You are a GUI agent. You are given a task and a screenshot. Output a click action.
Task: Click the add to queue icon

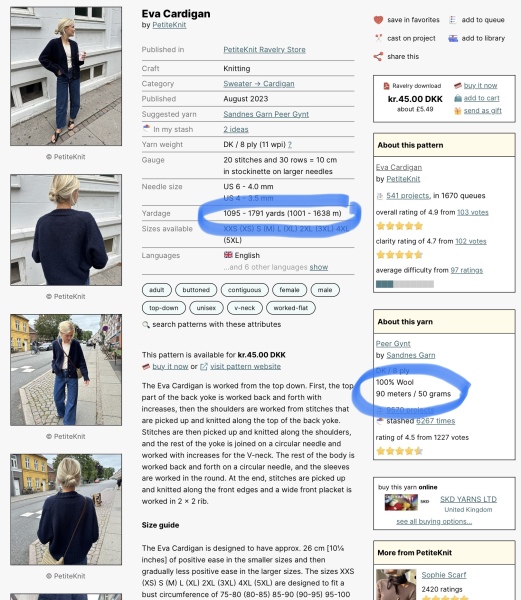point(453,20)
